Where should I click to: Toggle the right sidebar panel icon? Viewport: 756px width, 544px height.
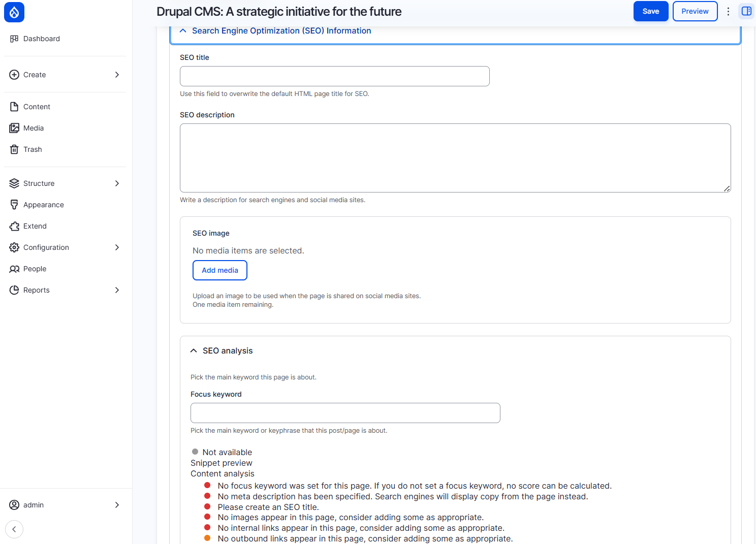click(x=746, y=11)
